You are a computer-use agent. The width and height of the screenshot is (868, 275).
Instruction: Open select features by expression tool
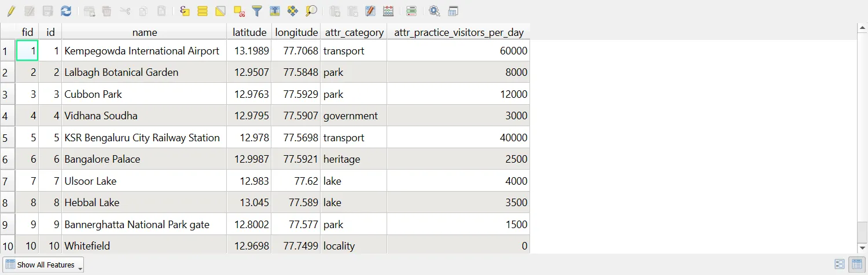coord(185,11)
